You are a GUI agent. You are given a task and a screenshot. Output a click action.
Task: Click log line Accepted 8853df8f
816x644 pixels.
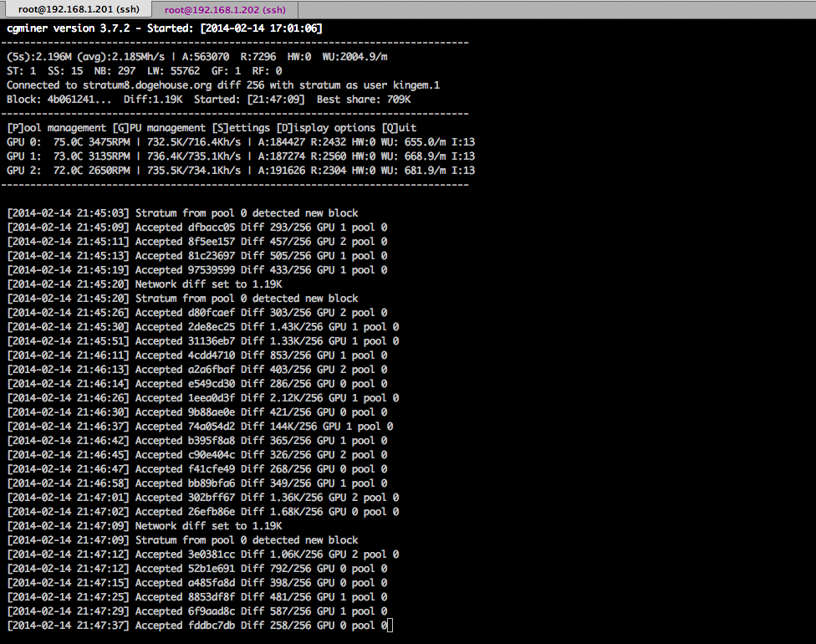tap(197, 598)
